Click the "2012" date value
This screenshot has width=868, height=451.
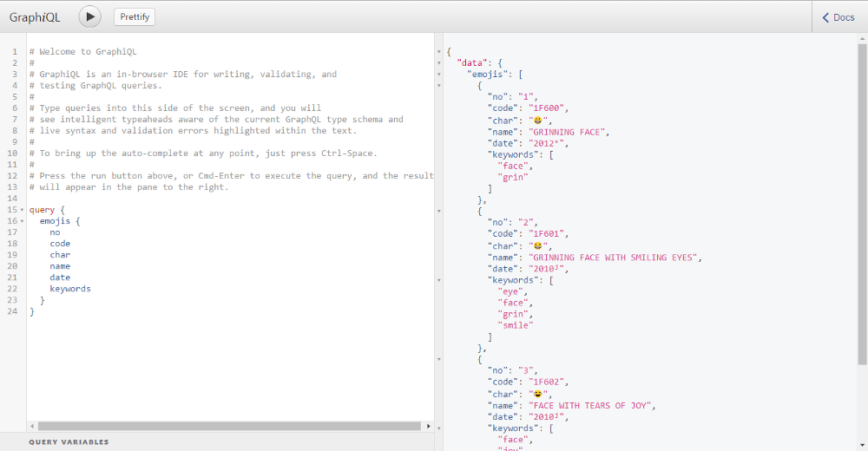pyautogui.click(x=548, y=143)
